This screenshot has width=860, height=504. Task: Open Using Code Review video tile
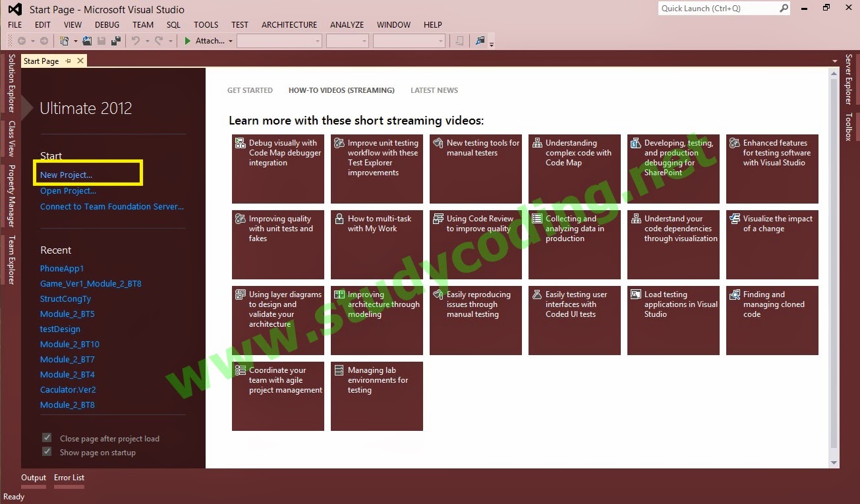[476, 244]
